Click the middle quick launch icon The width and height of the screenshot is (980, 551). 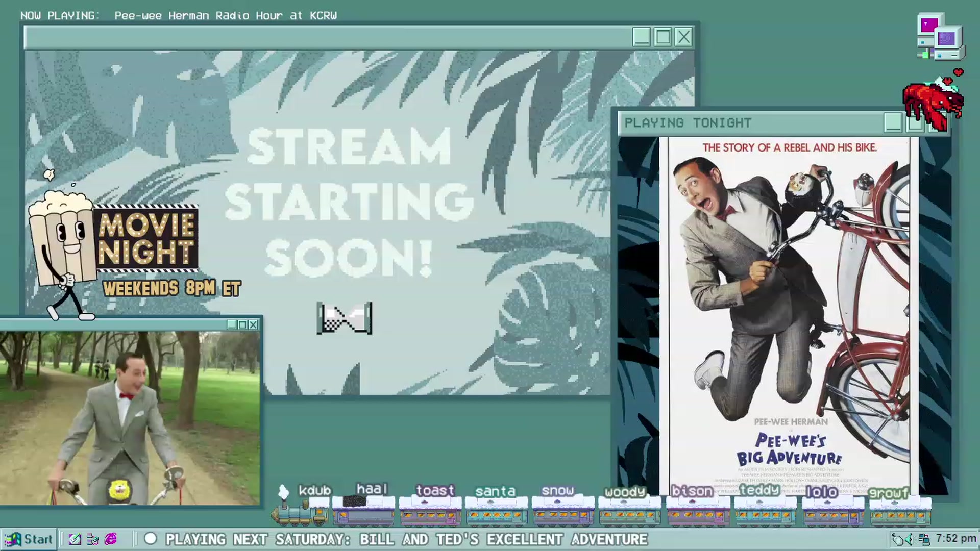[93, 539]
